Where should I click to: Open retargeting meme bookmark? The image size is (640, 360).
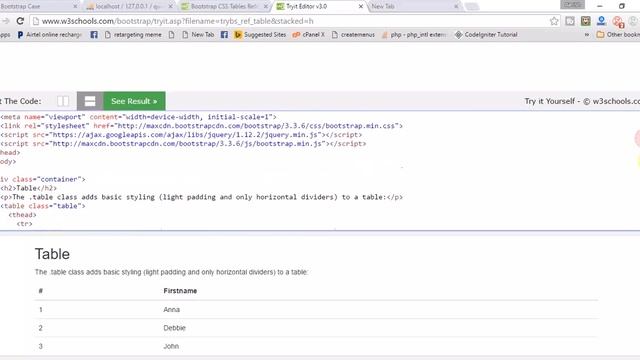pos(133,35)
